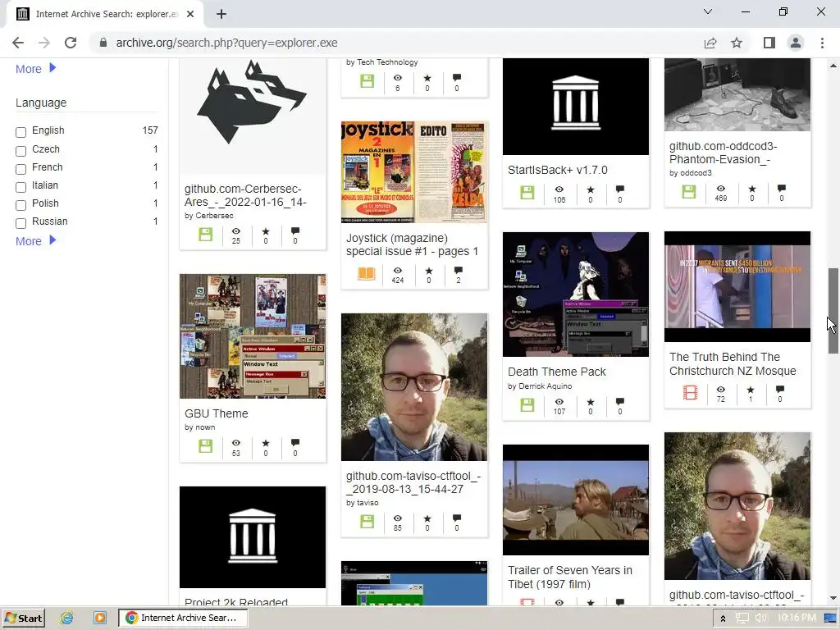Viewport: 840px width, 630px height.
Task: Bookmark this page with the star
Action: coord(737,43)
